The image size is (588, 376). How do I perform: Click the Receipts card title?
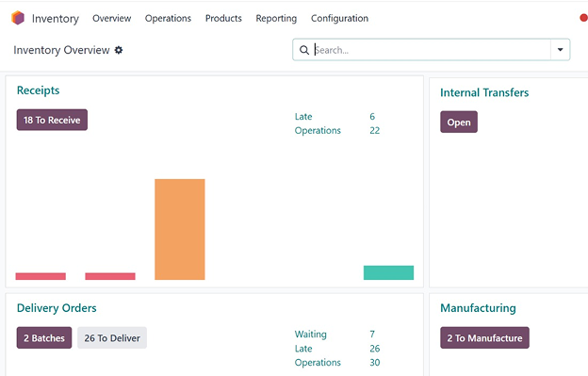click(x=39, y=90)
